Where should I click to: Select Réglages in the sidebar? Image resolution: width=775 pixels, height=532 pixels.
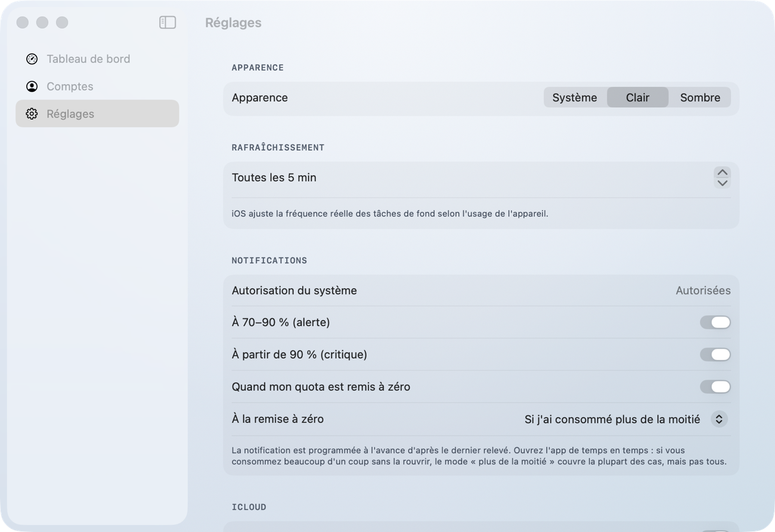97,114
